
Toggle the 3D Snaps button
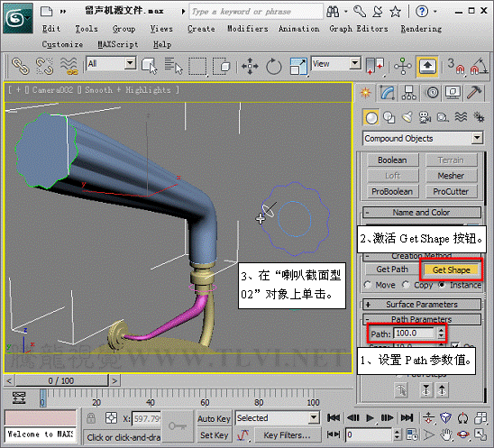456,66
